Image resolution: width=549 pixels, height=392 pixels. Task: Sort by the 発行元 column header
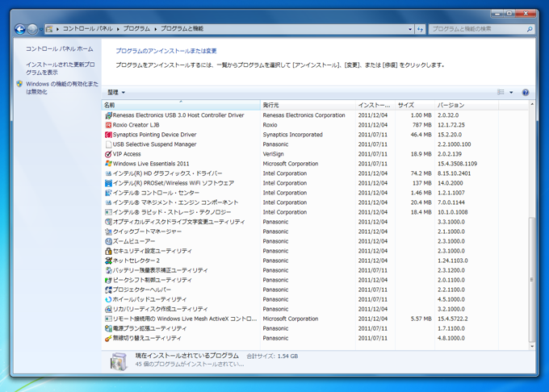tap(308, 105)
